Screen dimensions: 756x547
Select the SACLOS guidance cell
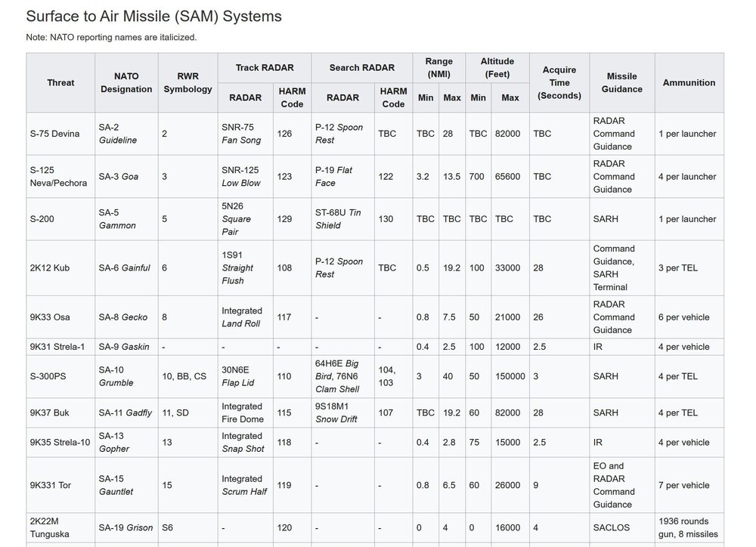[x=610, y=528]
